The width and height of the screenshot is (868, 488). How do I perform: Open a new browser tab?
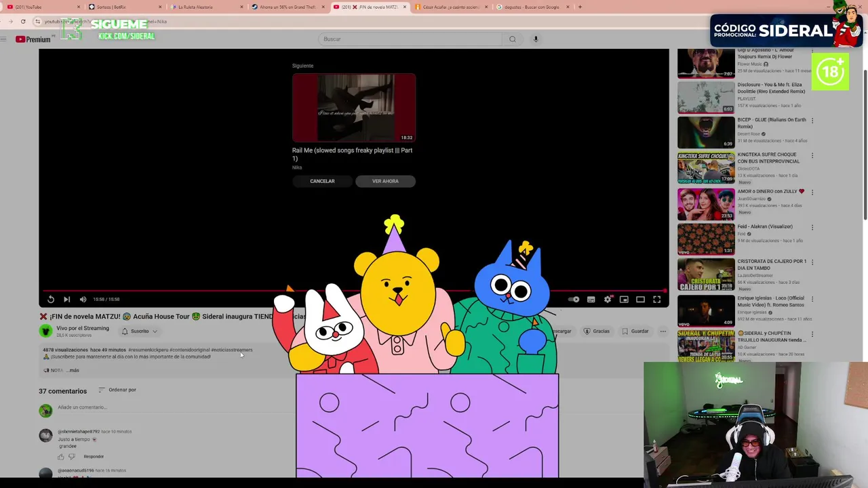tap(580, 7)
